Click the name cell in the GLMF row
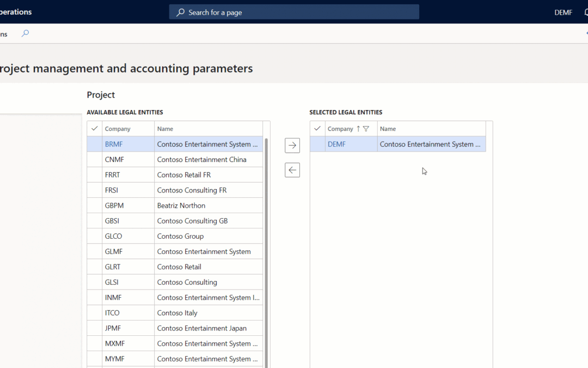The image size is (588, 368). tap(208, 251)
